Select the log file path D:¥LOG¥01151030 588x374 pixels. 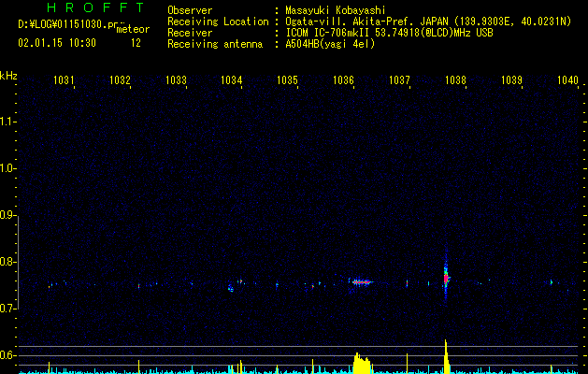pos(66,25)
